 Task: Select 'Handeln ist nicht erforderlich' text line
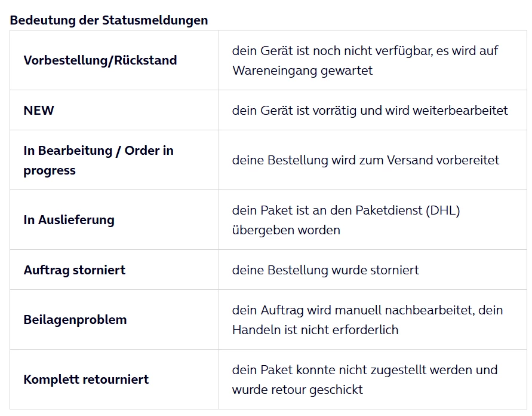(315, 330)
